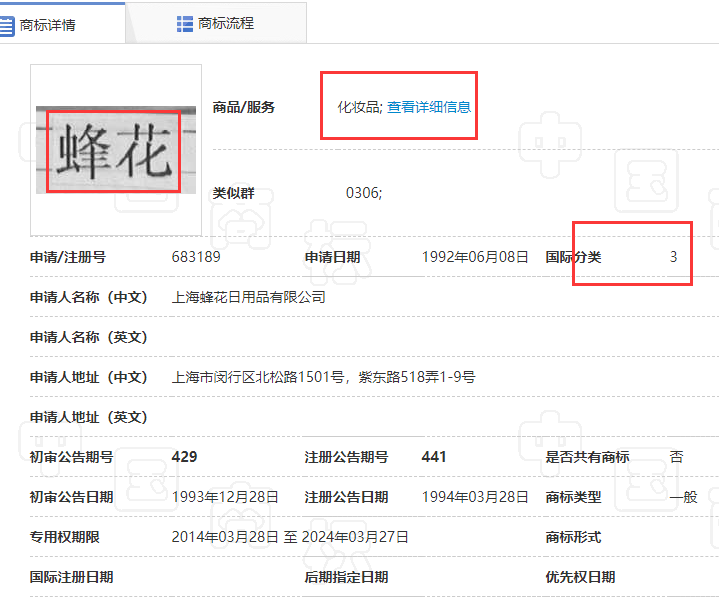719x598 pixels.
Task: Click the 后期指定日期 label
Action: click(346, 577)
